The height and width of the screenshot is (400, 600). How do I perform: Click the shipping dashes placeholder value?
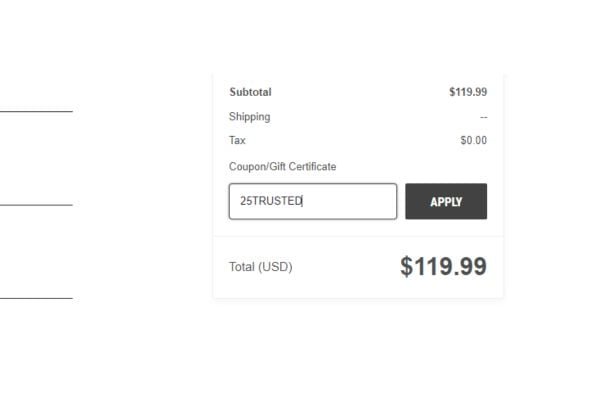point(484,117)
